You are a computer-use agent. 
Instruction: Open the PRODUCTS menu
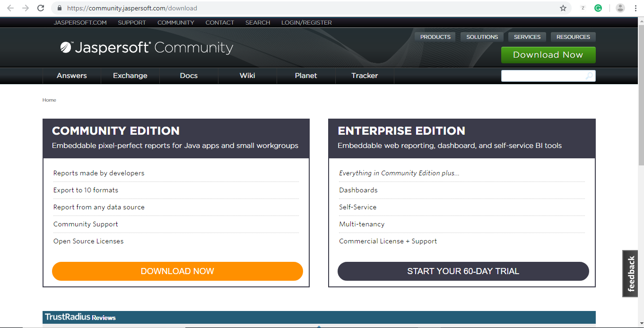tap(435, 37)
